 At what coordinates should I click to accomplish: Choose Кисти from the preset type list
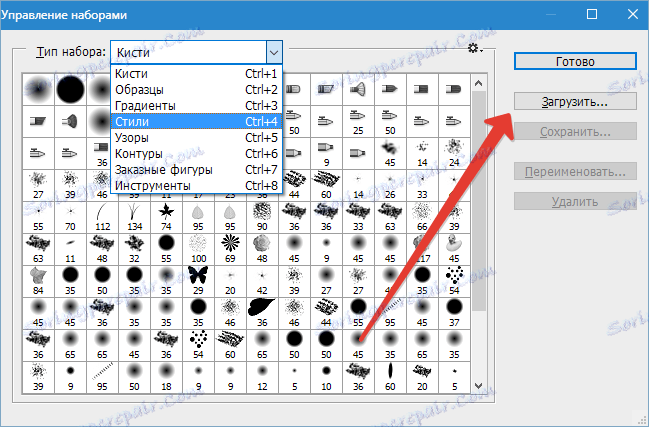click(x=196, y=74)
